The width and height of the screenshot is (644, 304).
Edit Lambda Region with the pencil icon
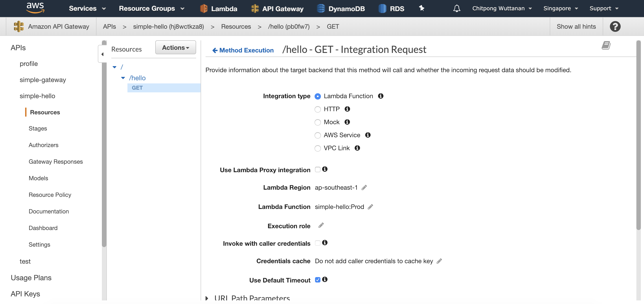coord(364,188)
